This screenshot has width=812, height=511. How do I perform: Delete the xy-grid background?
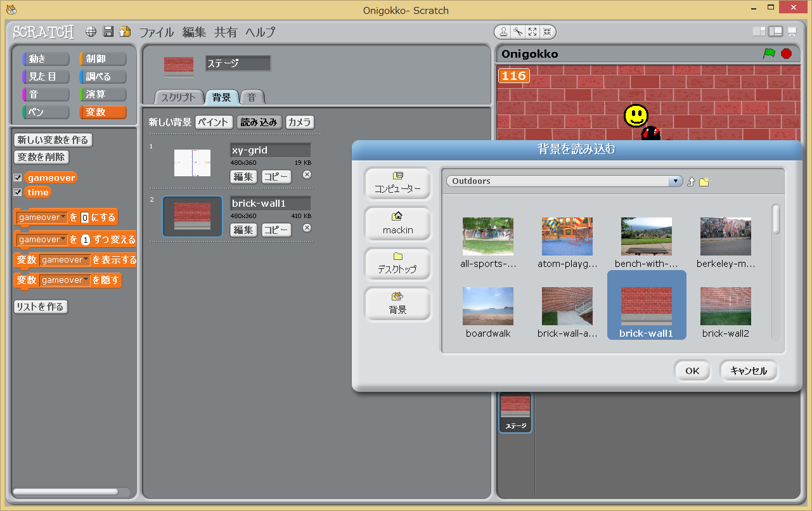(x=307, y=174)
